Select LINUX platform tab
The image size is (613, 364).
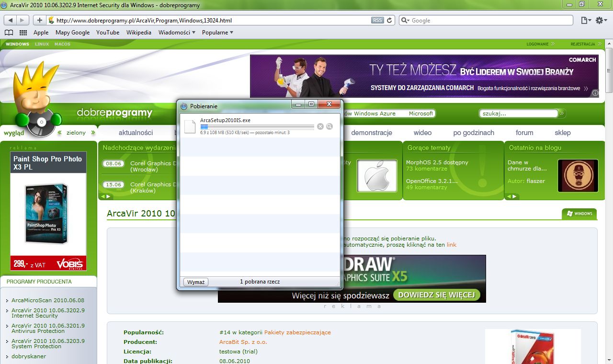click(x=42, y=44)
